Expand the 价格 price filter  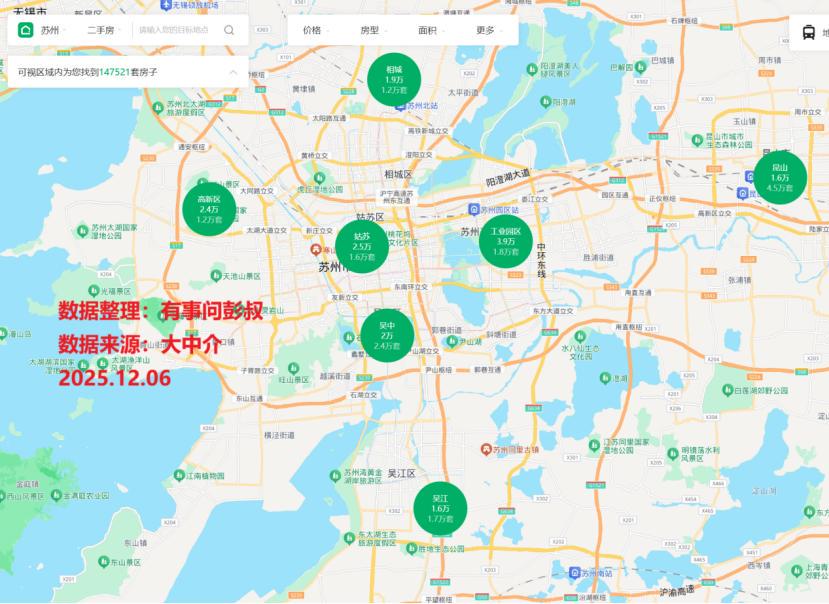[x=316, y=30]
